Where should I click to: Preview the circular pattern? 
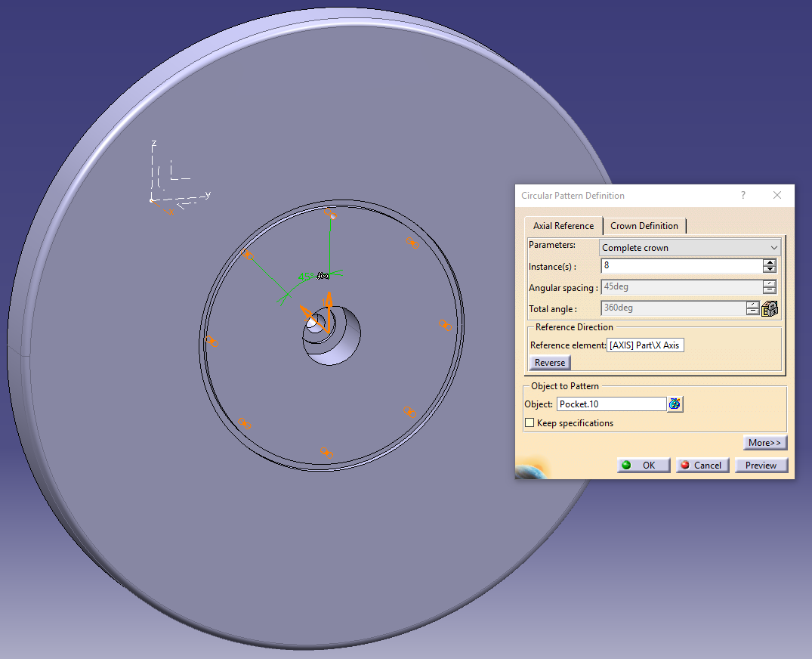point(761,465)
